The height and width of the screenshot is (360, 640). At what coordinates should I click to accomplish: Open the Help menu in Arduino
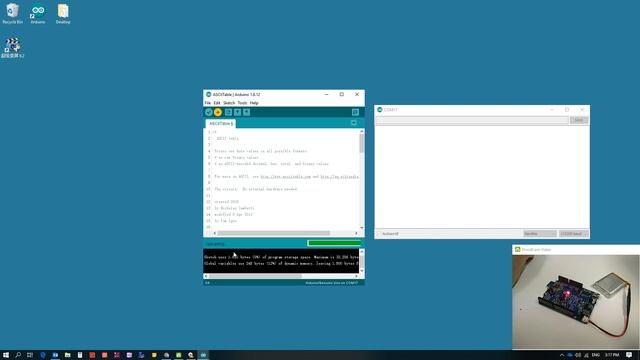coord(254,103)
